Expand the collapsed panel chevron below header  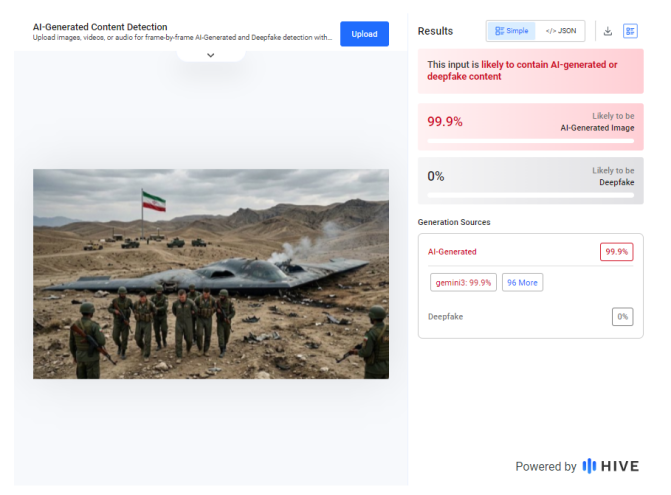click(210, 55)
